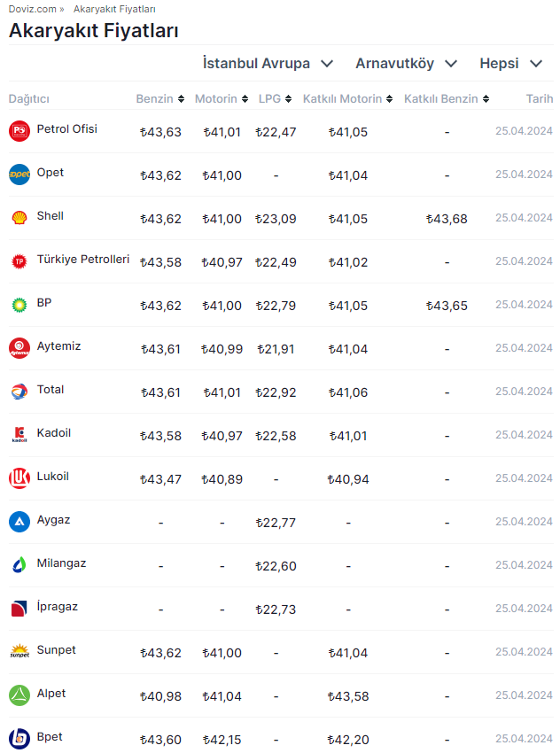This screenshot has height=753, width=560.
Task: Click the BP green logo
Action: click(19, 305)
